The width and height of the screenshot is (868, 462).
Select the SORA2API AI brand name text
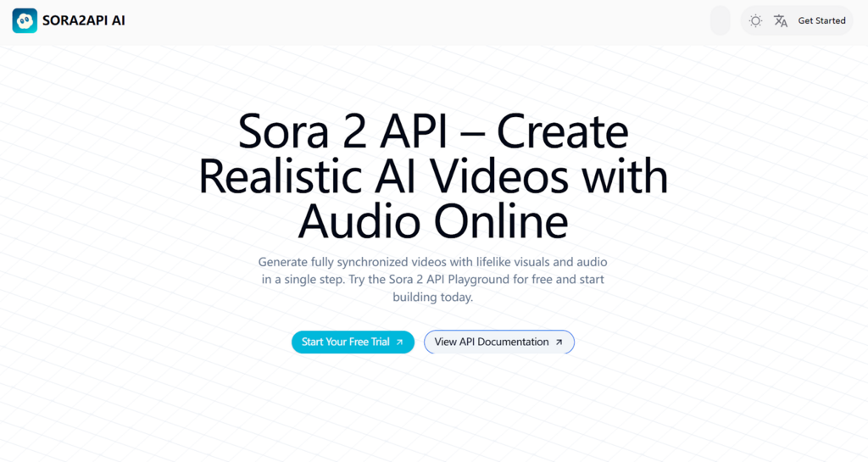click(83, 20)
